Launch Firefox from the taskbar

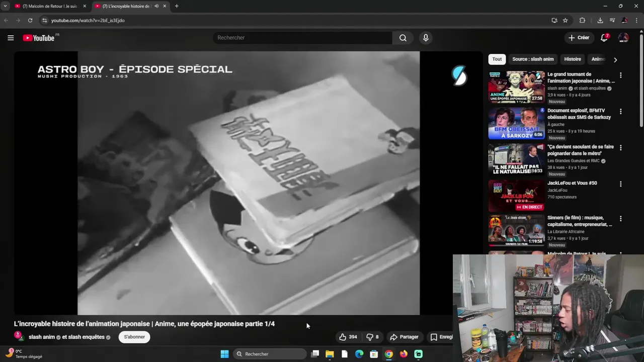pyautogui.click(x=404, y=354)
